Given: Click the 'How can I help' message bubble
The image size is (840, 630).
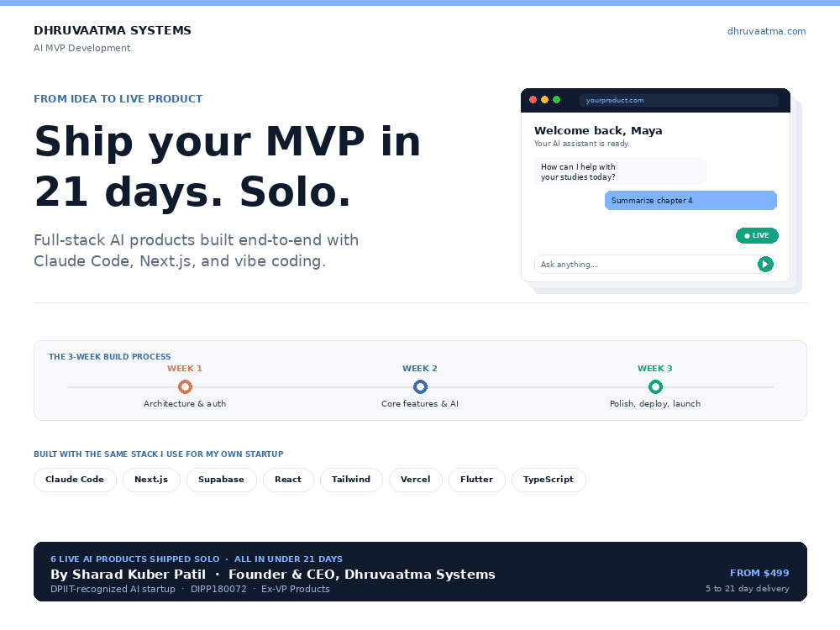Looking at the screenshot, I should click(620, 171).
